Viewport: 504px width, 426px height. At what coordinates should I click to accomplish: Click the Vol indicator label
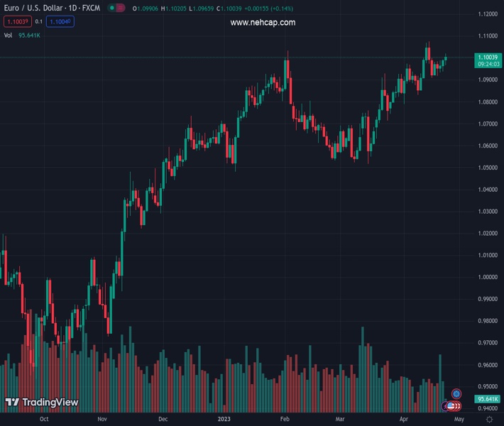[8, 35]
